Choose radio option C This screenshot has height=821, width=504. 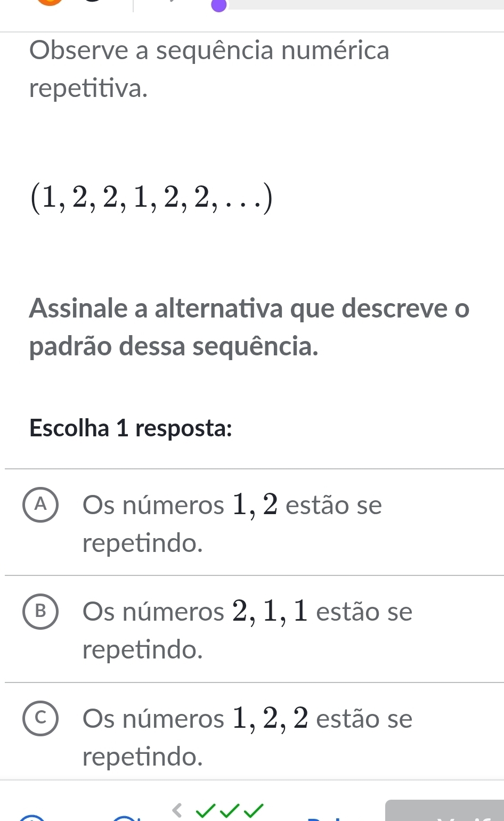pyautogui.click(x=40, y=719)
